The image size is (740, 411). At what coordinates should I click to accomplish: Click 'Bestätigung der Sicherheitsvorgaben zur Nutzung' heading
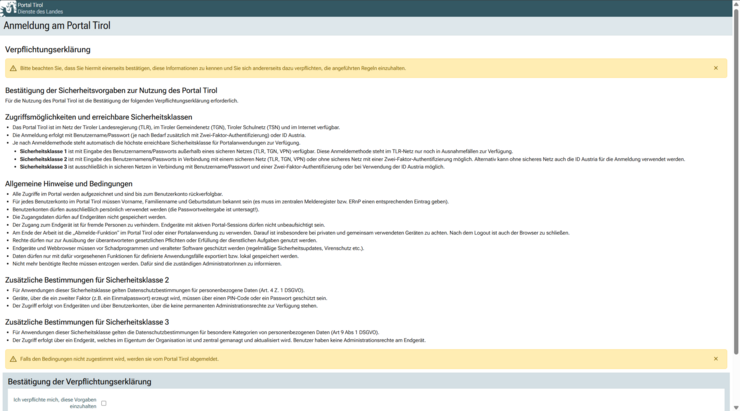pyautogui.click(x=111, y=91)
